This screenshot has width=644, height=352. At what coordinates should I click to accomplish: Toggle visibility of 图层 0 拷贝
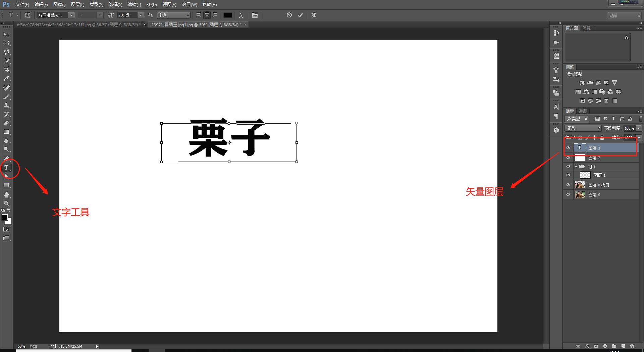coord(568,185)
